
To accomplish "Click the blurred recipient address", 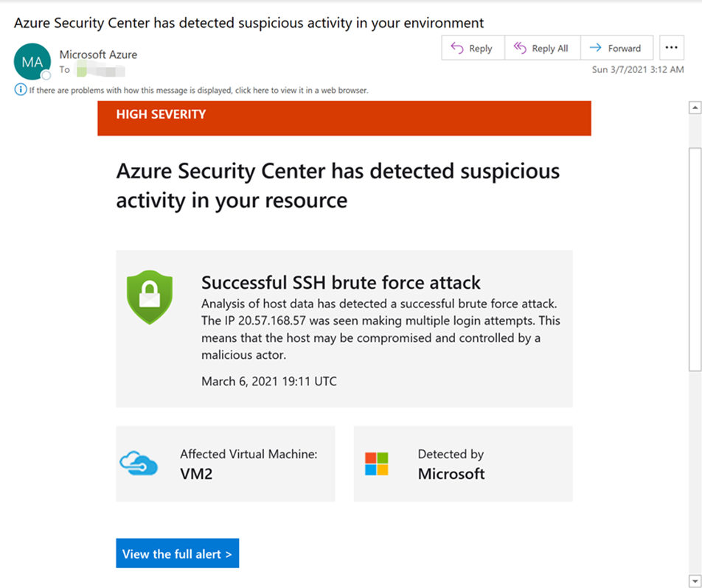I will click(101, 70).
